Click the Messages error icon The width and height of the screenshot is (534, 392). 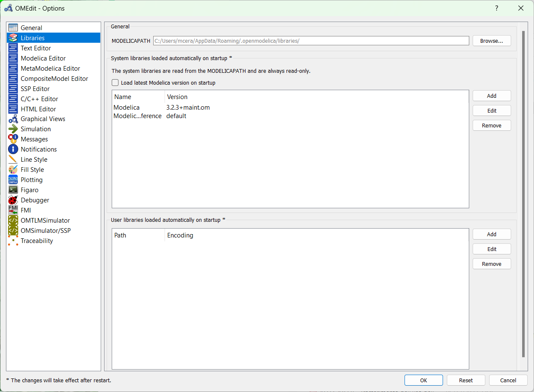pos(13,139)
